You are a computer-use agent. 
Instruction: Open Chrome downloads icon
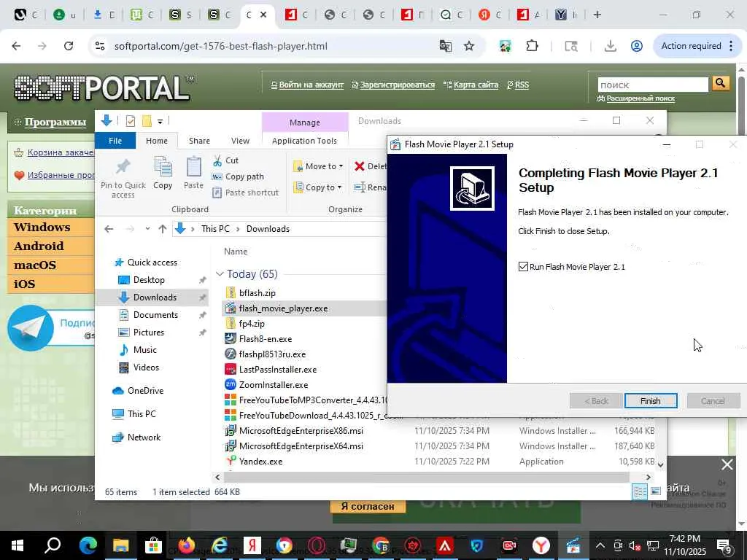click(x=611, y=46)
